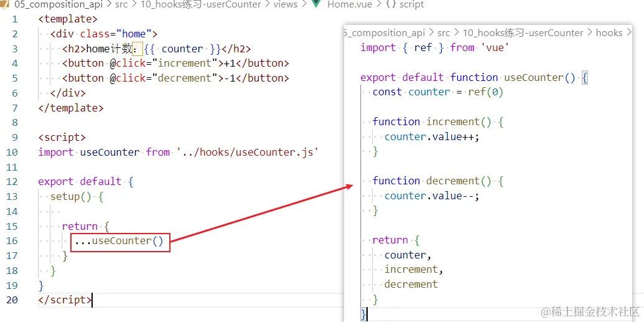Click the closing </template> tag on line 7
644x322 pixels.
[71, 108]
